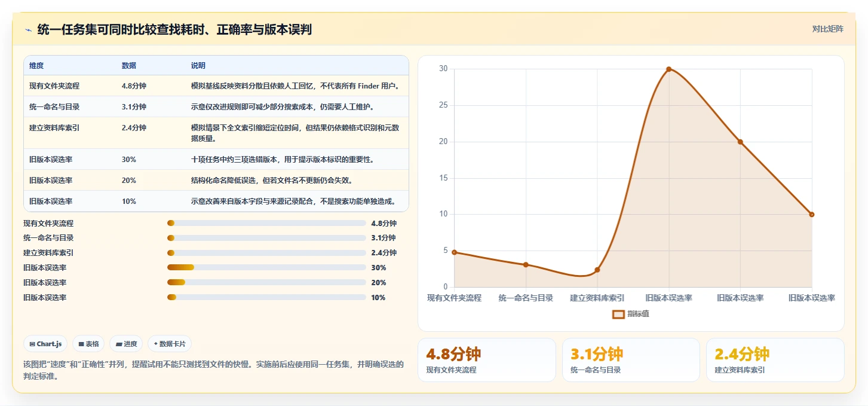This screenshot has height=406, width=868.
Task: Click the chart point at value 20
Action: click(x=740, y=142)
